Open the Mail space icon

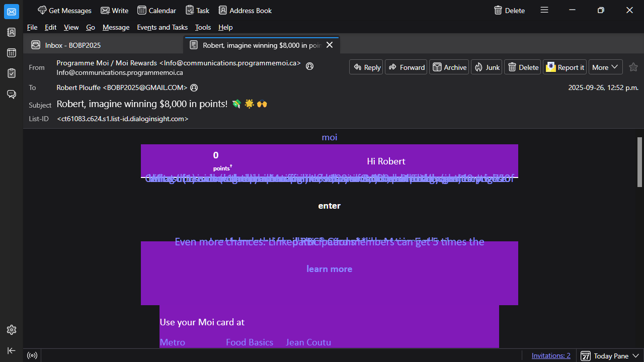tap(12, 12)
